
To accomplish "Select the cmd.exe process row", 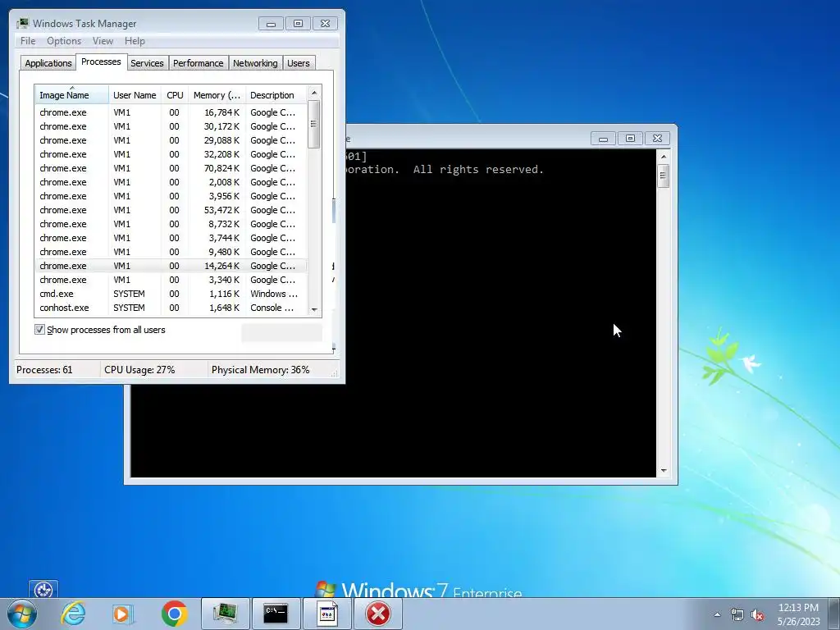I will click(x=171, y=294).
